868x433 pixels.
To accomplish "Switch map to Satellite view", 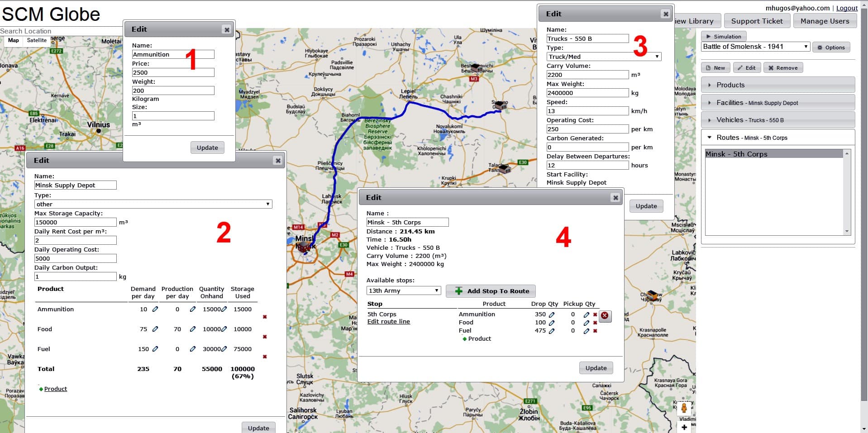I will pyautogui.click(x=37, y=40).
